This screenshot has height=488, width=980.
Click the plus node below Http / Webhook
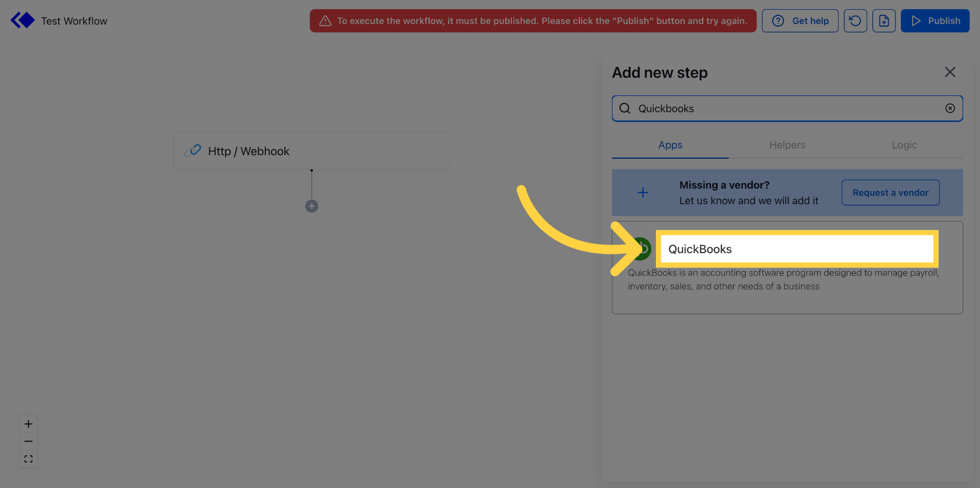[x=311, y=206]
